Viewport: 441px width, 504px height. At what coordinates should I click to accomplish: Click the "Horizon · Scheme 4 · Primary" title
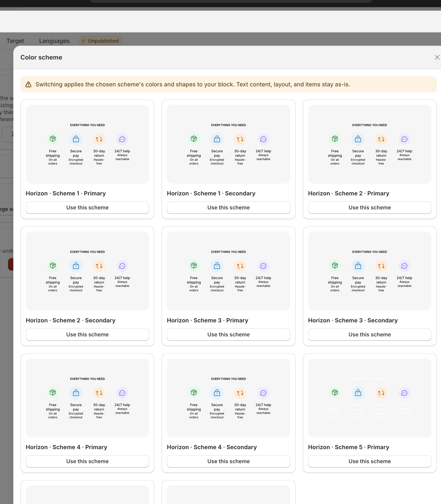(x=66, y=447)
